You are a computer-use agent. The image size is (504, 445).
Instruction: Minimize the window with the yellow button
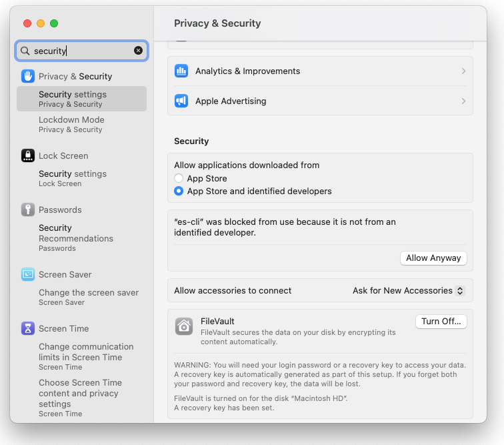coord(41,23)
